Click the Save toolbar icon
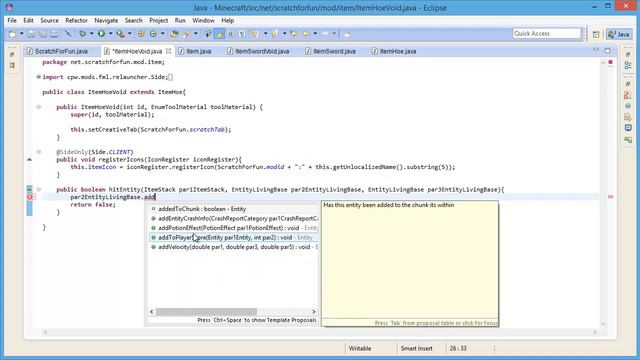The width and height of the screenshot is (640, 360). point(31,34)
